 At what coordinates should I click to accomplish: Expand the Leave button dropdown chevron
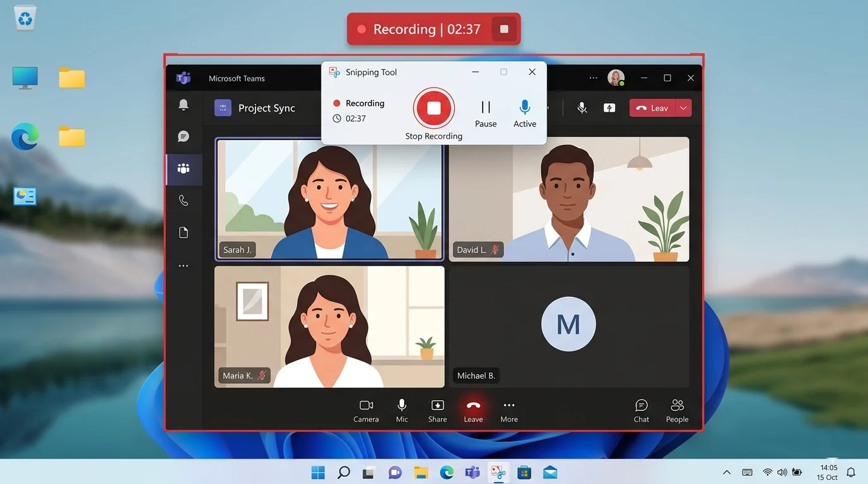(x=683, y=108)
